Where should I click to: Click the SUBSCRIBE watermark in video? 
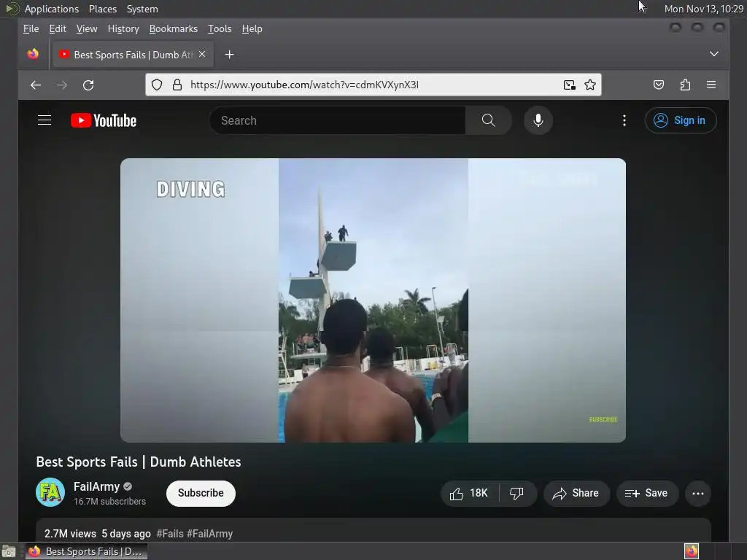coord(603,419)
